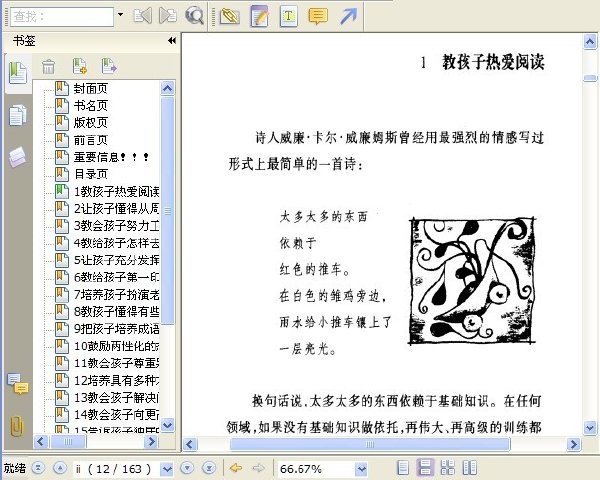This screenshot has height=480, width=600.
Task: Open bookmark 书名页
Action: point(90,105)
